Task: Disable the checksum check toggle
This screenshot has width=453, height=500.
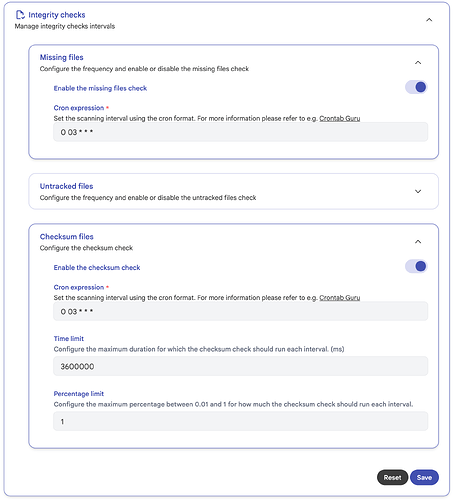Action: 416,266
